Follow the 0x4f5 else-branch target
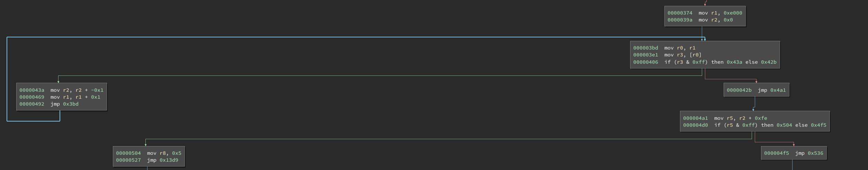The image size is (868, 170). point(818,125)
